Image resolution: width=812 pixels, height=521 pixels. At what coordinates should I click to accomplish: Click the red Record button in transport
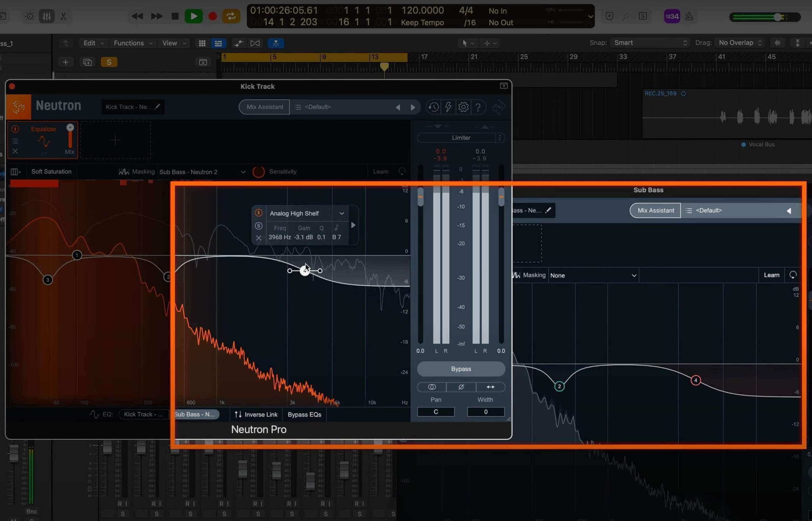tap(212, 16)
